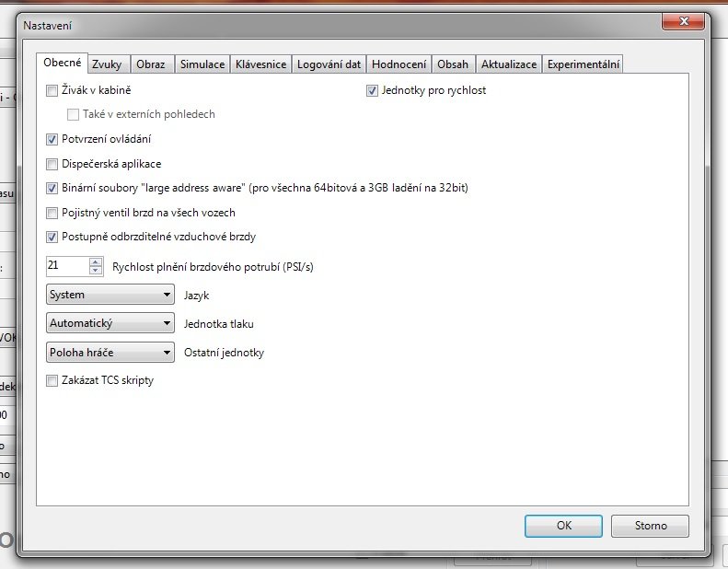This screenshot has width=728, height=569.
Task: Check Zakázat TCS skripty option
Action: point(52,380)
